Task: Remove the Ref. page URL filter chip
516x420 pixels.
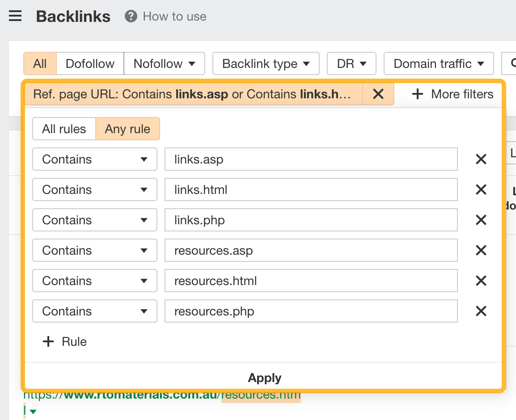Action: 378,94
